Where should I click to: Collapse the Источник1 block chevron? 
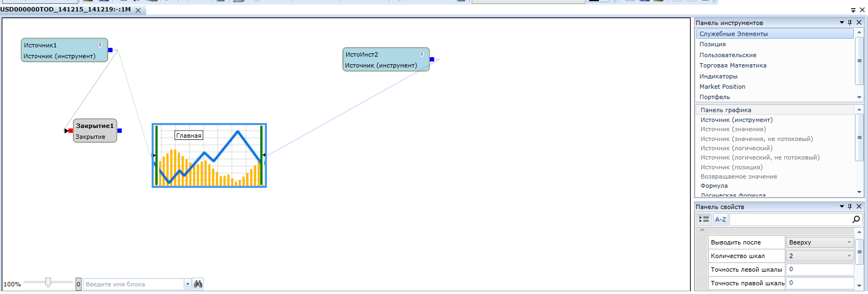point(100,45)
